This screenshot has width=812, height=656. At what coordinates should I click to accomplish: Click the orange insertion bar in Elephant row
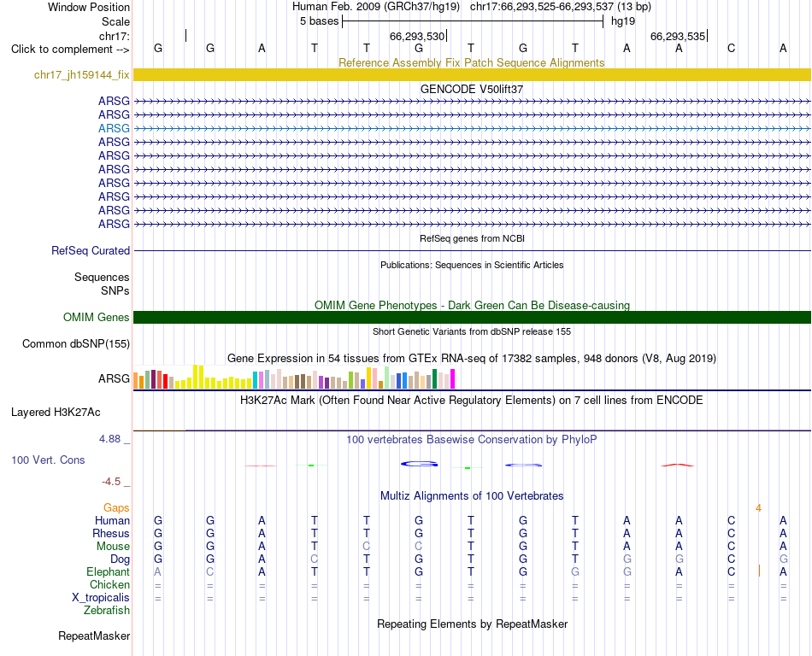click(x=759, y=571)
